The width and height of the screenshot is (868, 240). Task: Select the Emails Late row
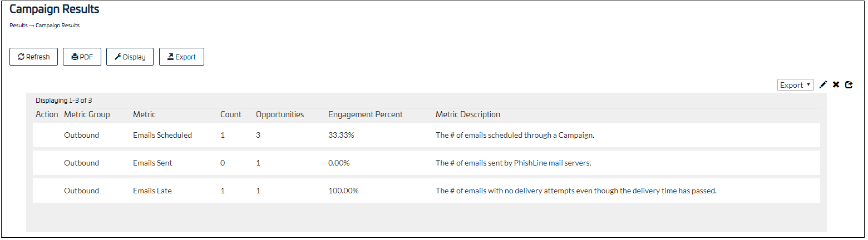click(x=426, y=191)
